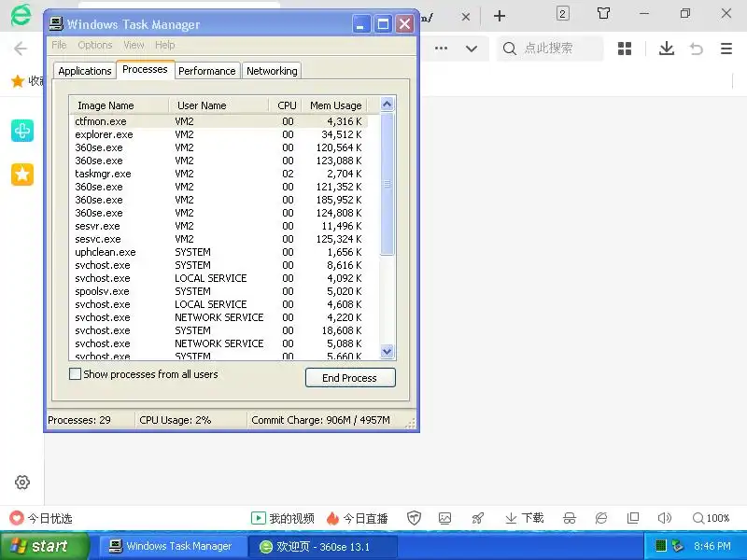Open the File menu in Task Manager

click(x=59, y=45)
